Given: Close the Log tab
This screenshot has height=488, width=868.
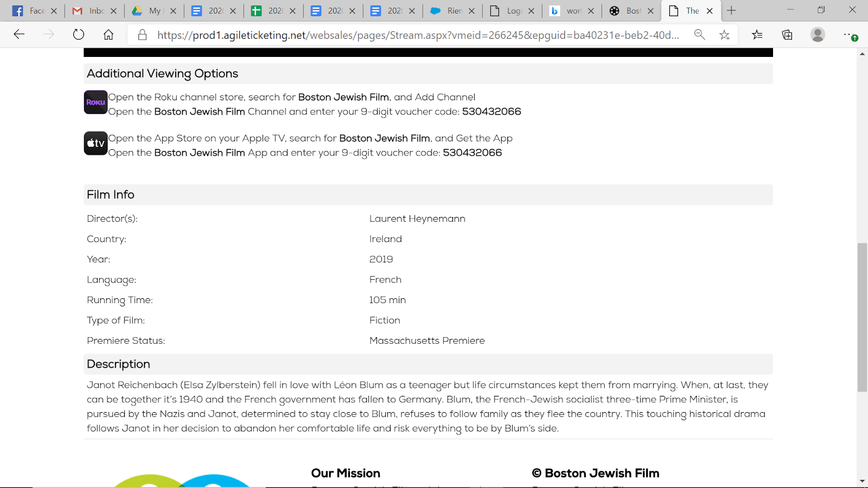Looking at the screenshot, I should click(531, 11).
